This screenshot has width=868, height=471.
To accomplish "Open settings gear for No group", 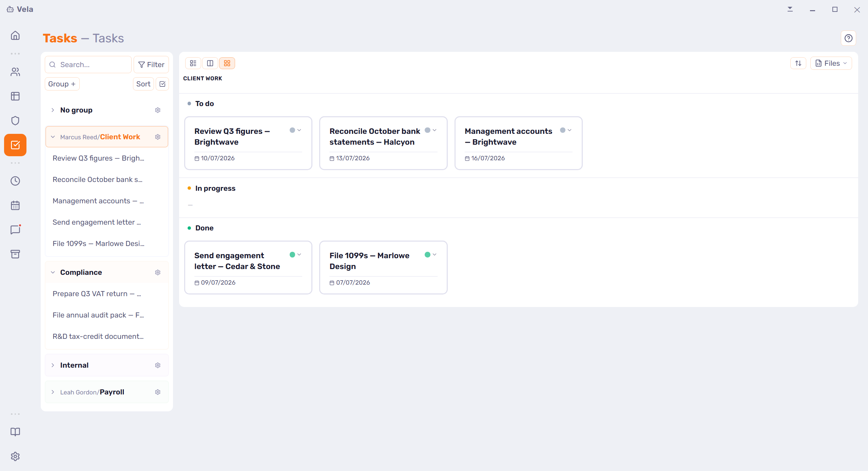I will (158, 110).
